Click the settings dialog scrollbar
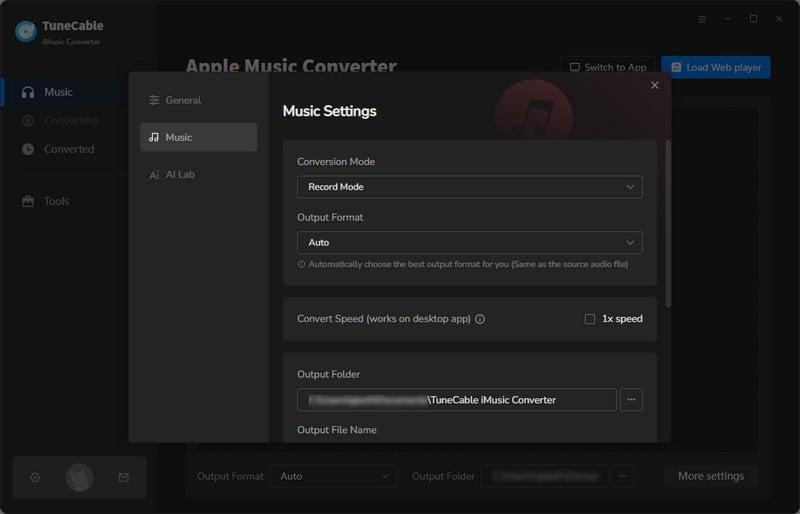This screenshot has width=800, height=514. (668, 224)
